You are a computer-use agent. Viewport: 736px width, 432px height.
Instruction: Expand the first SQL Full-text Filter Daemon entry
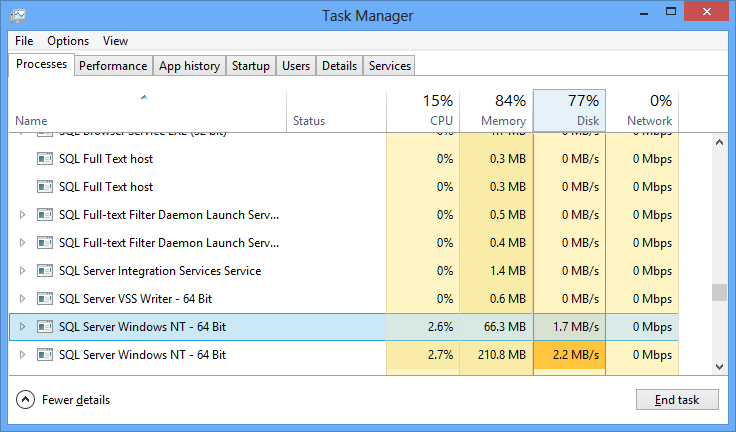click(x=23, y=215)
